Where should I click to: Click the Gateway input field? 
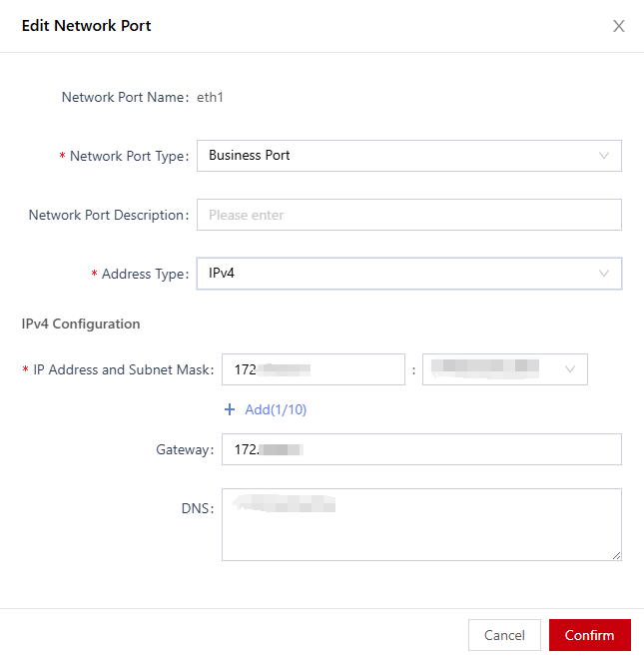421,449
